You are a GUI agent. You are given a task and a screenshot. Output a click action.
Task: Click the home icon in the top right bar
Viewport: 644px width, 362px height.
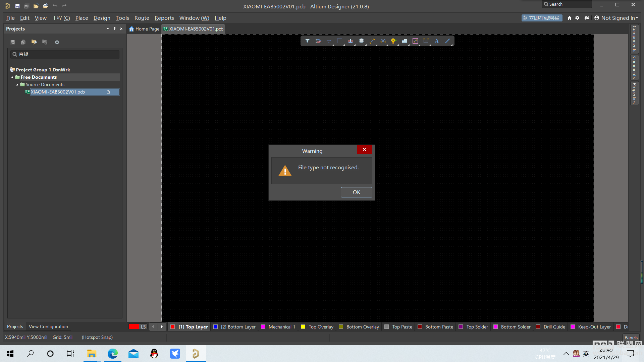coord(570,18)
